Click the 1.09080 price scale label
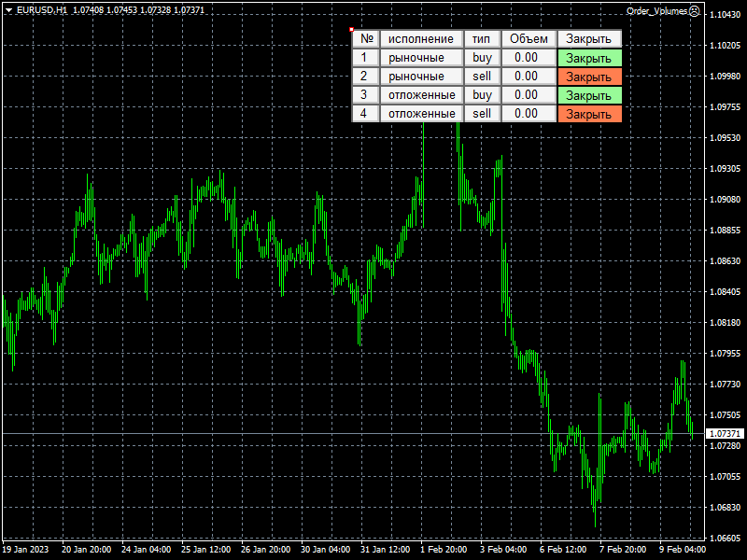 (x=726, y=200)
